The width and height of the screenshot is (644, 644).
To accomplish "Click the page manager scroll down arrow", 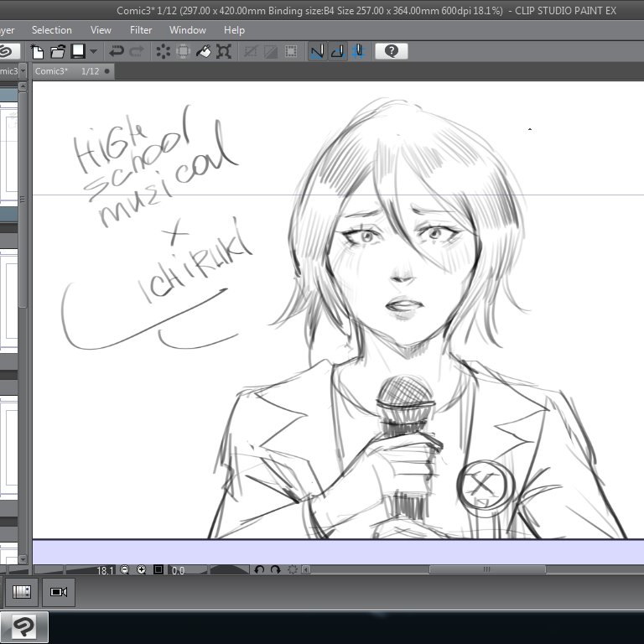I will pyautogui.click(x=23, y=559).
